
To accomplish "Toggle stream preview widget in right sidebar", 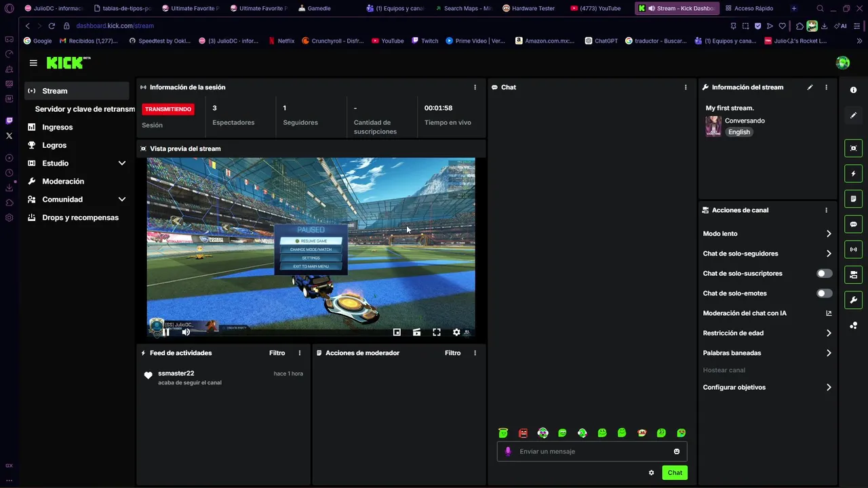I will pyautogui.click(x=854, y=148).
